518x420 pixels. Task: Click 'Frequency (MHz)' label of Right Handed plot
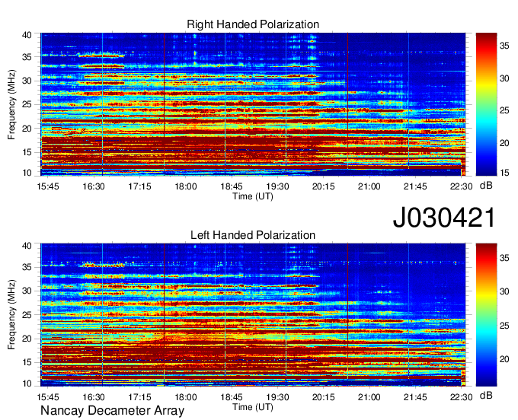(x=11, y=104)
